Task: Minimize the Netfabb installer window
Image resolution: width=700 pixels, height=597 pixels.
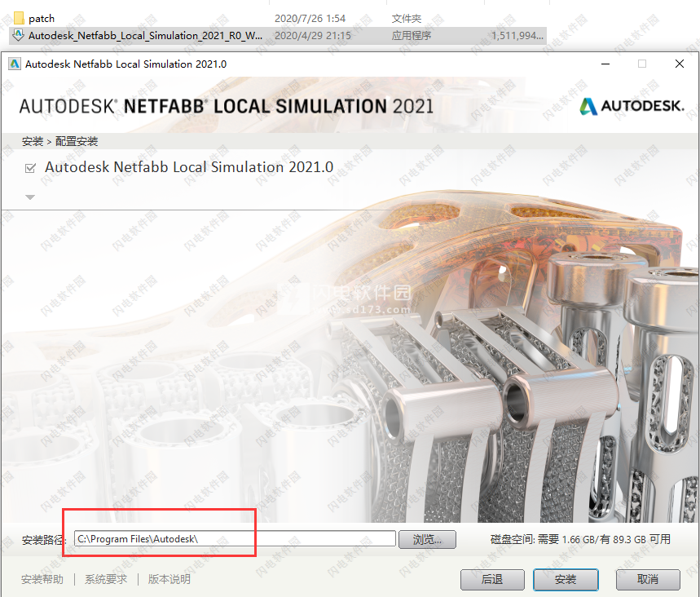Action: pyautogui.click(x=605, y=64)
